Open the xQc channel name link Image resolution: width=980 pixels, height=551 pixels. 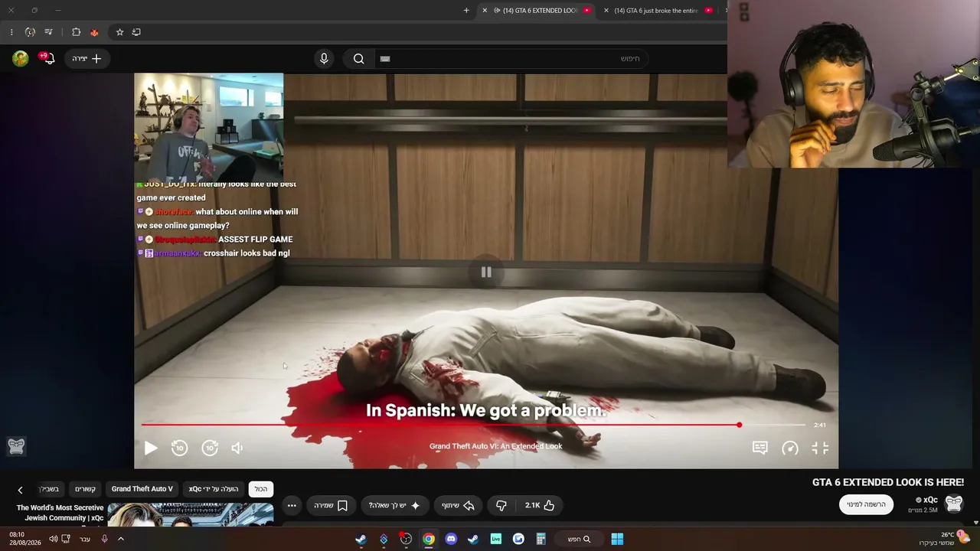point(930,500)
